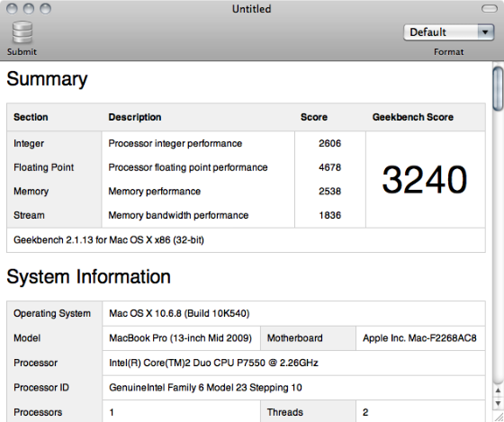The image size is (504, 422).
Task: Click 'GenuineIntel Family 6 Model 23' value
Action: click(x=205, y=388)
